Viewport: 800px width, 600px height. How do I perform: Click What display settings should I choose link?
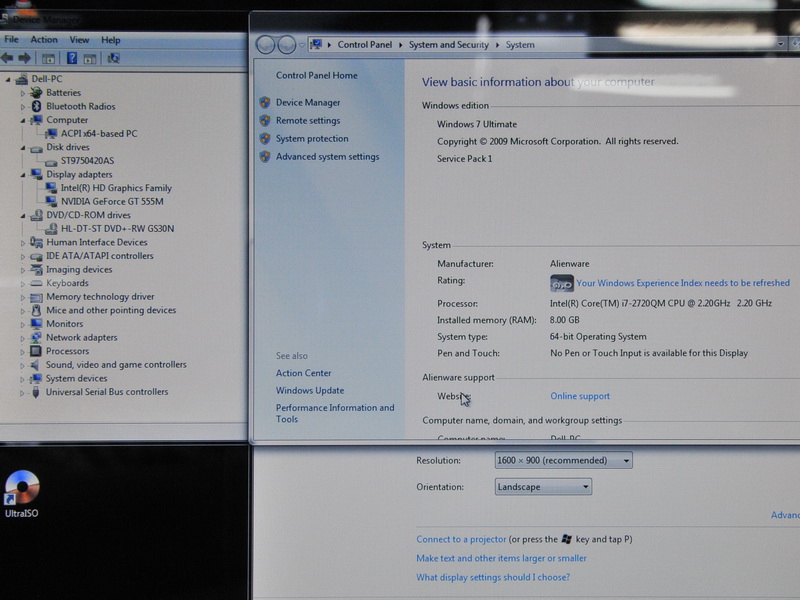coord(493,577)
